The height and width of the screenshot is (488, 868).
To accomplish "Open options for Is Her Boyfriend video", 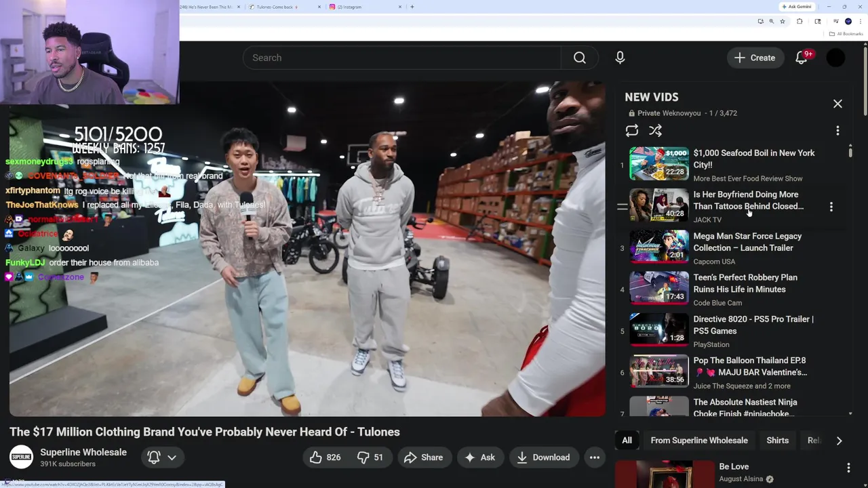I will [x=831, y=206].
